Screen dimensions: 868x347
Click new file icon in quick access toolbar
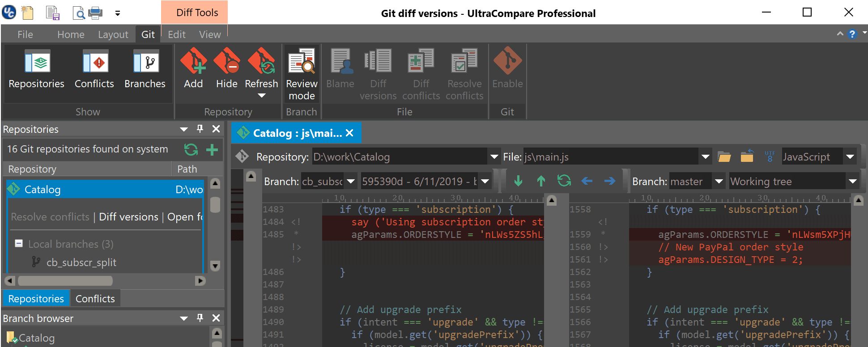[28, 13]
